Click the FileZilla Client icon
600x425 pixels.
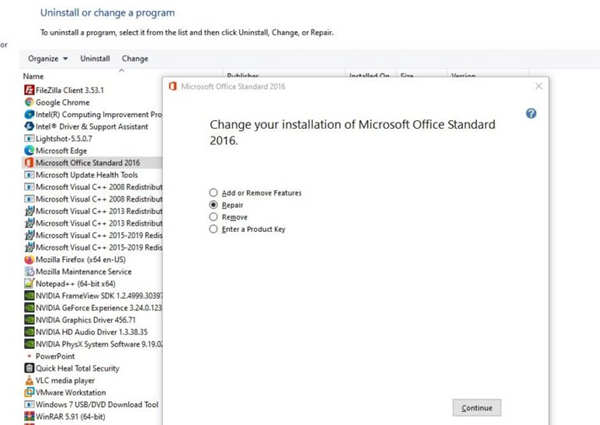28,89
